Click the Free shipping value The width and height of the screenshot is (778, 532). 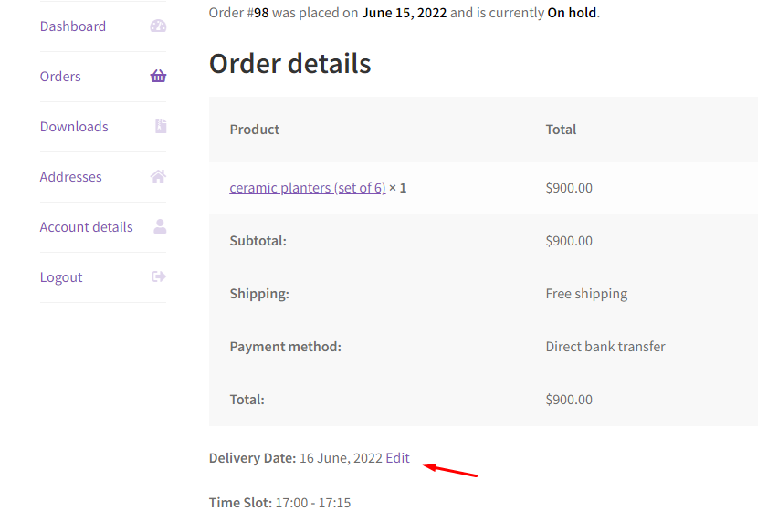(x=586, y=294)
